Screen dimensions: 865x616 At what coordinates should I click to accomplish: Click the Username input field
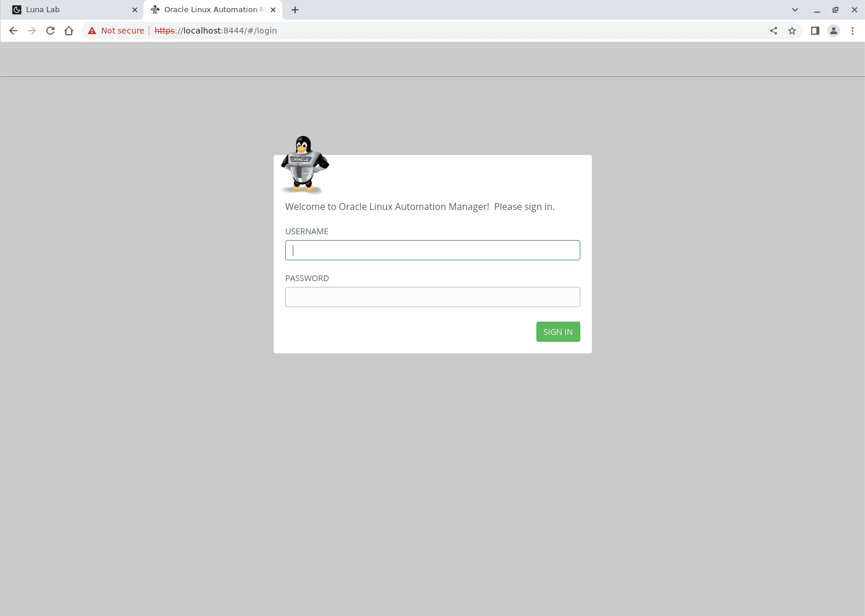(x=432, y=250)
